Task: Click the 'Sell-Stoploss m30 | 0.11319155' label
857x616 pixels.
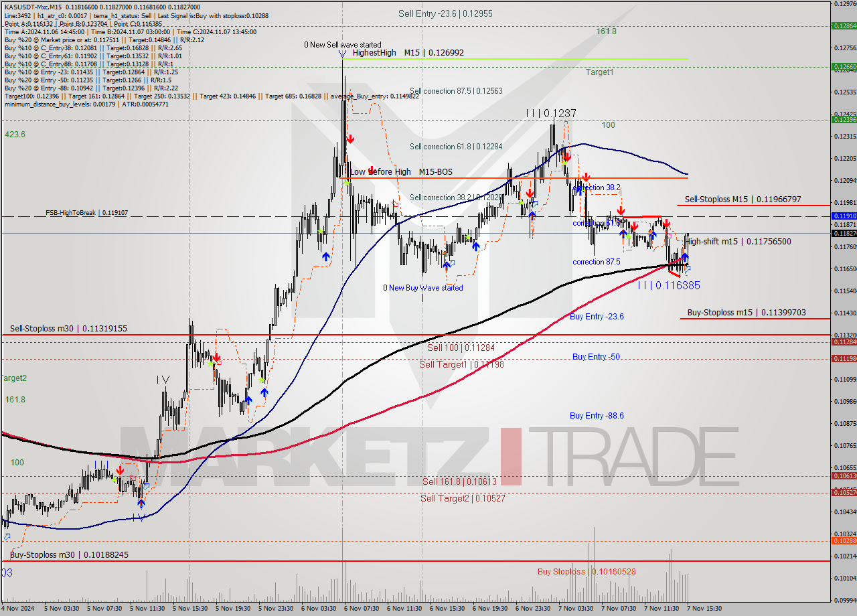Action: (x=69, y=329)
